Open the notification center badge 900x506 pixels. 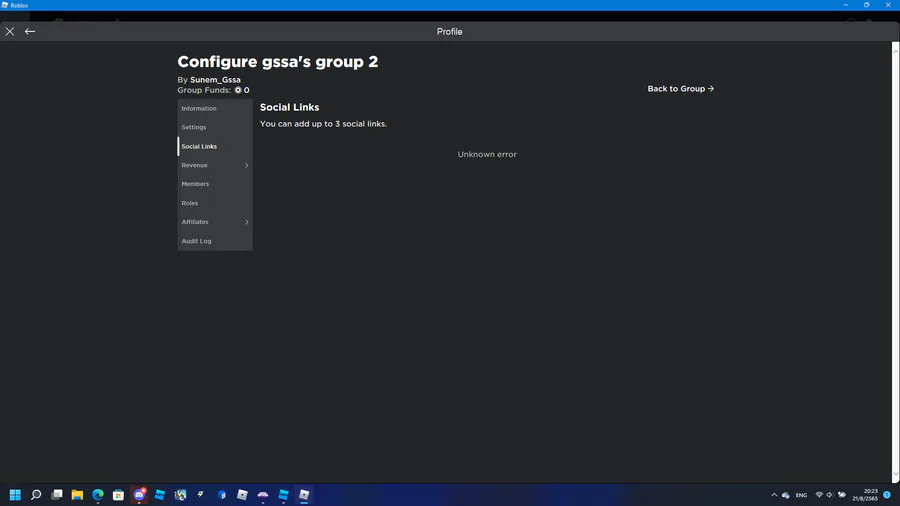coord(887,495)
